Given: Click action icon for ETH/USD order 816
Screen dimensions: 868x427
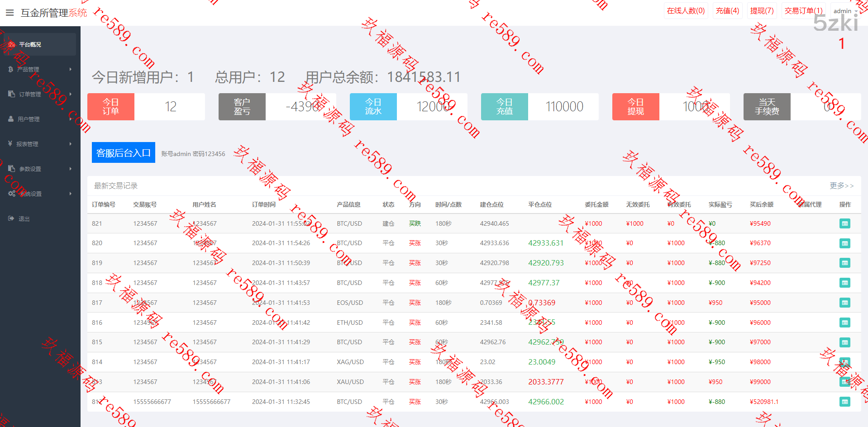Looking at the screenshot, I should 844,323.
